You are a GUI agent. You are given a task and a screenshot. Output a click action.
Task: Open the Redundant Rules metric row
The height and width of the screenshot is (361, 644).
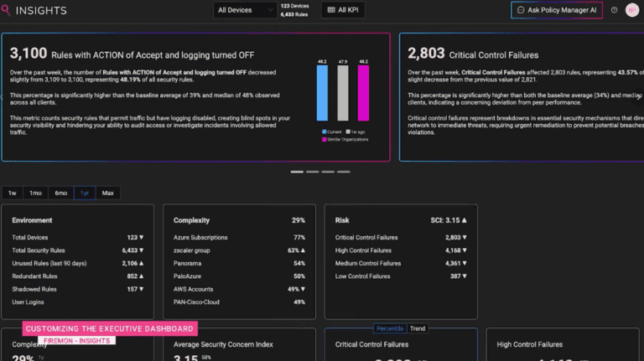(x=75, y=276)
